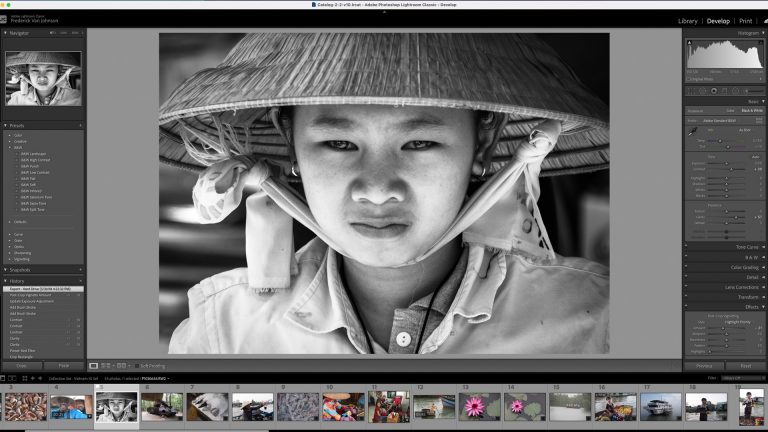The image size is (768, 432).
Task: Select the ferry boat thumbnail numbered 17
Action: point(660,406)
